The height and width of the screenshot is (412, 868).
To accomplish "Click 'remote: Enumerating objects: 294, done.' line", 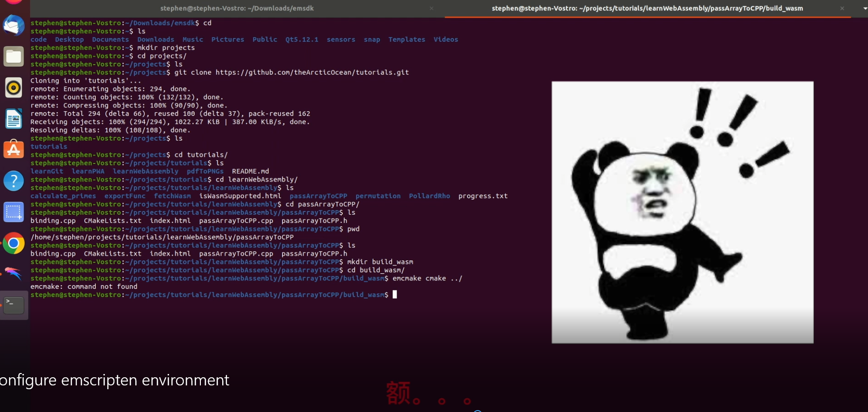I will click(x=110, y=89).
